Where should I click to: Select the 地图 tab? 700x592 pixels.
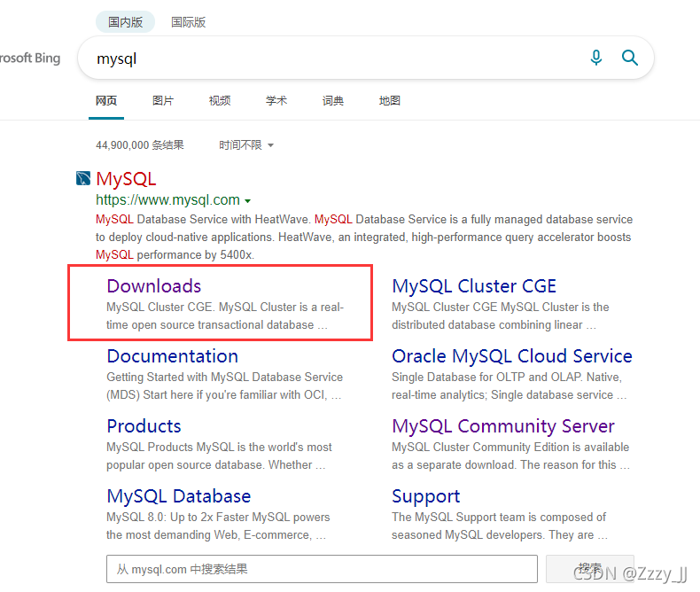(390, 100)
